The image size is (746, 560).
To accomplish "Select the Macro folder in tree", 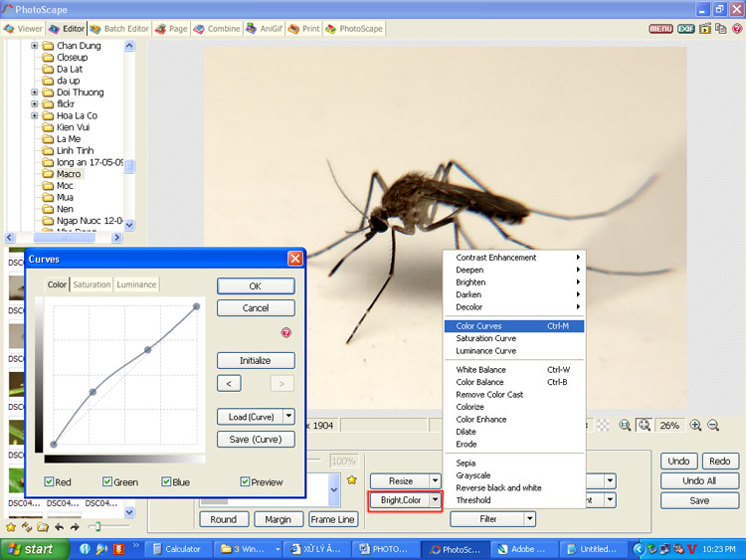I will pos(69,174).
